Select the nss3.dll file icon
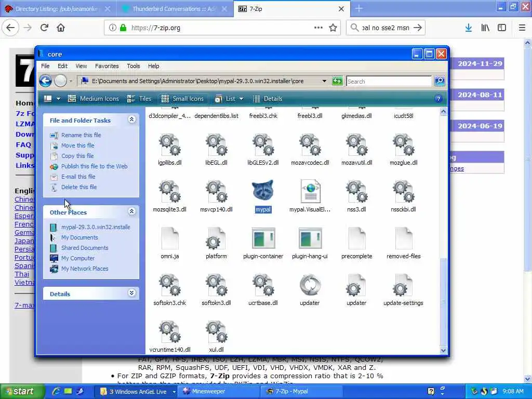Image resolution: width=532 pixels, height=399 pixels. pos(356,192)
